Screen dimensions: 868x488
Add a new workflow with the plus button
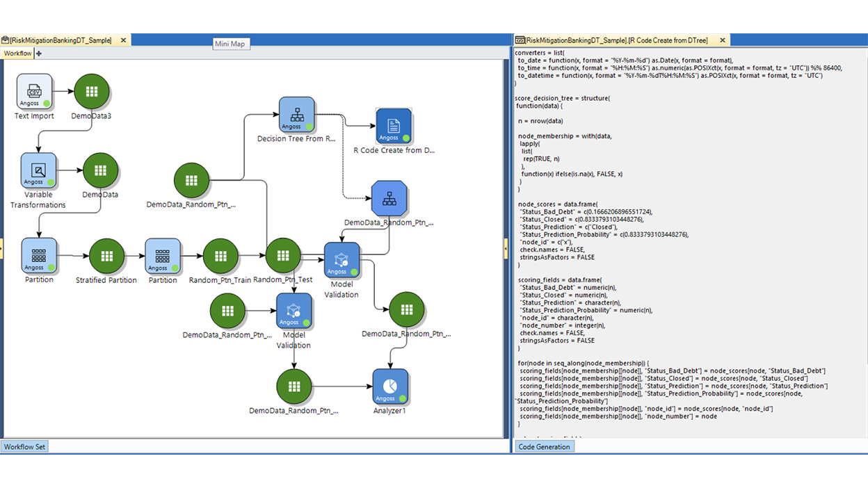click(x=38, y=53)
